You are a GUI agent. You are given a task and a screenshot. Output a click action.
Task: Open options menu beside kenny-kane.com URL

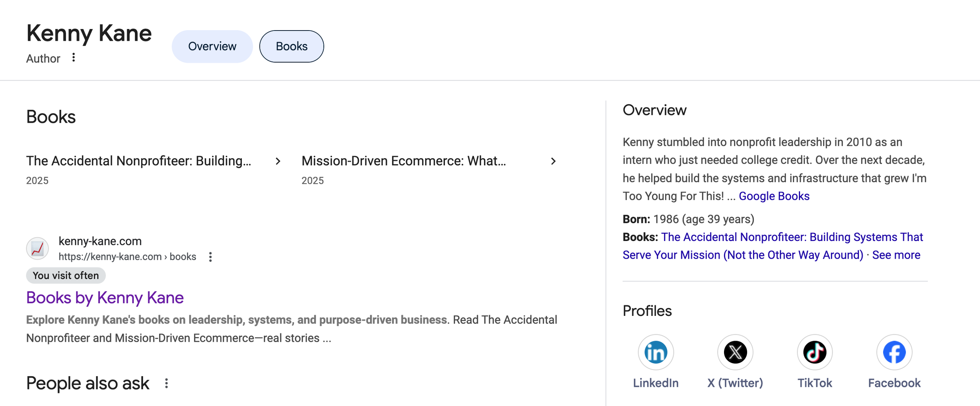tap(211, 257)
